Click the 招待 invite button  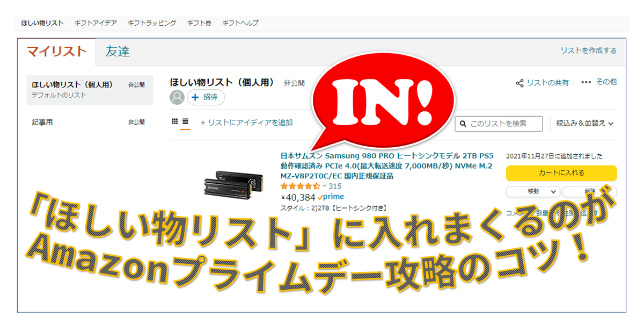206,97
